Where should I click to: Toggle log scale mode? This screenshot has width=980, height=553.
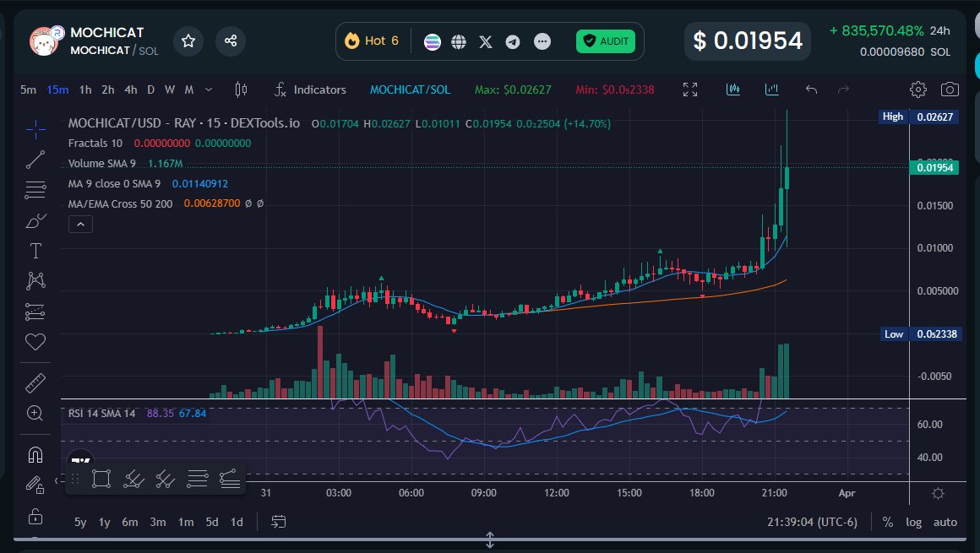pos(914,522)
